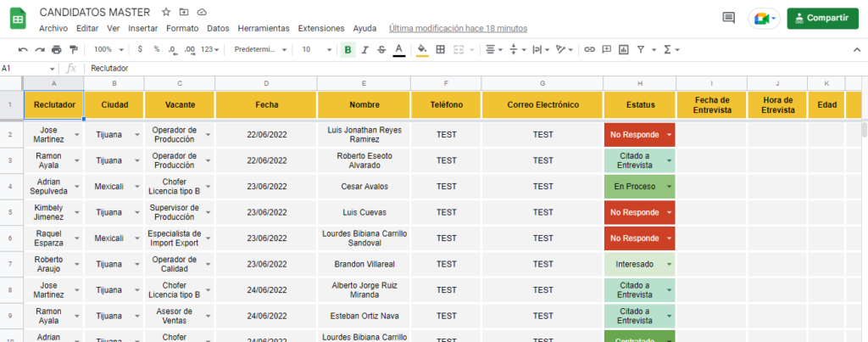Select the Correo Electrónico header cell
This screenshot has height=342, width=868.
click(542, 104)
